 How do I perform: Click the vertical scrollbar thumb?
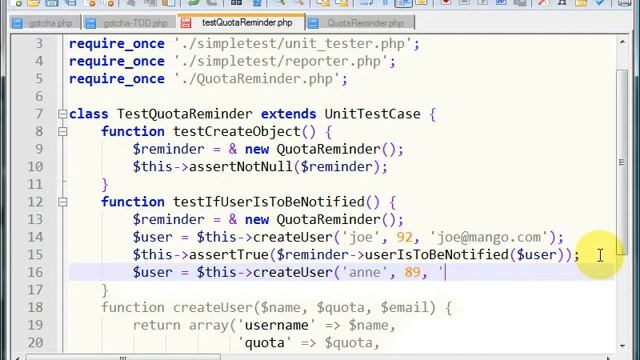click(622, 162)
